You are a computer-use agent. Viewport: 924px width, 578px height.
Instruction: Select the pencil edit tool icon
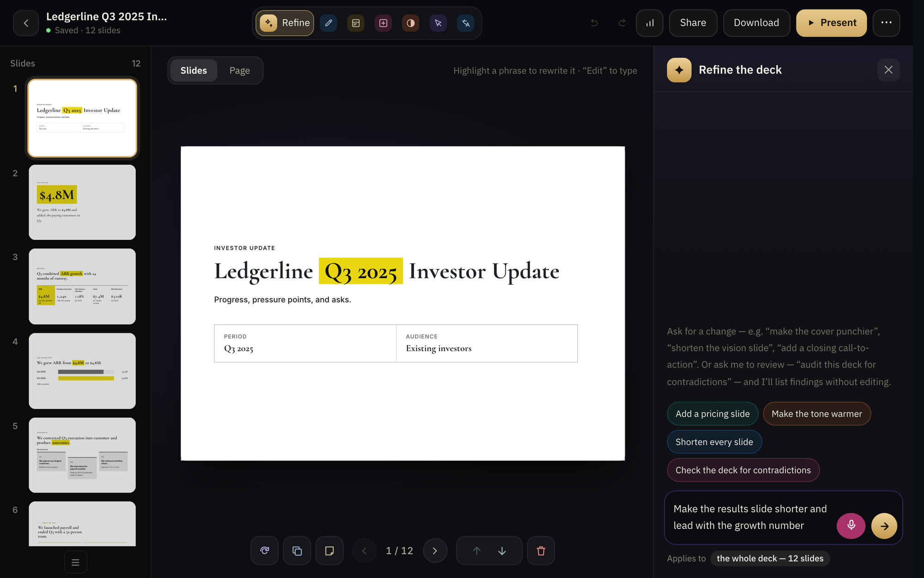(x=328, y=23)
